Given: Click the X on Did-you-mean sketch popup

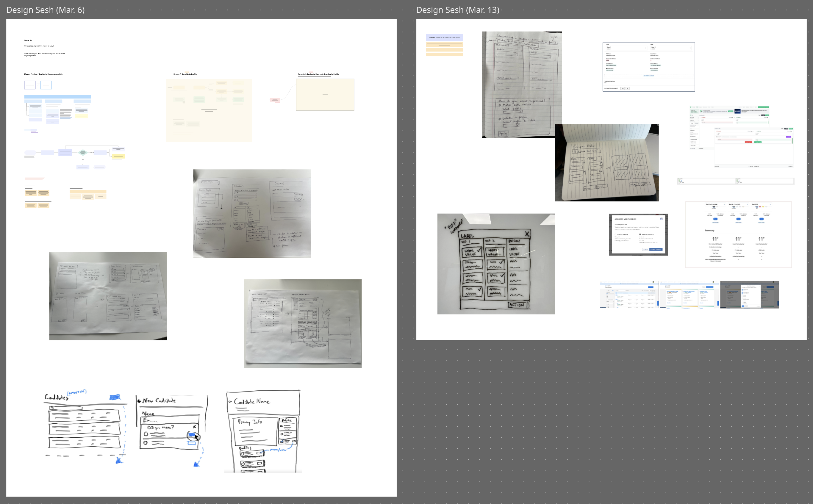Looking at the screenshot, I should coord(194,426).
